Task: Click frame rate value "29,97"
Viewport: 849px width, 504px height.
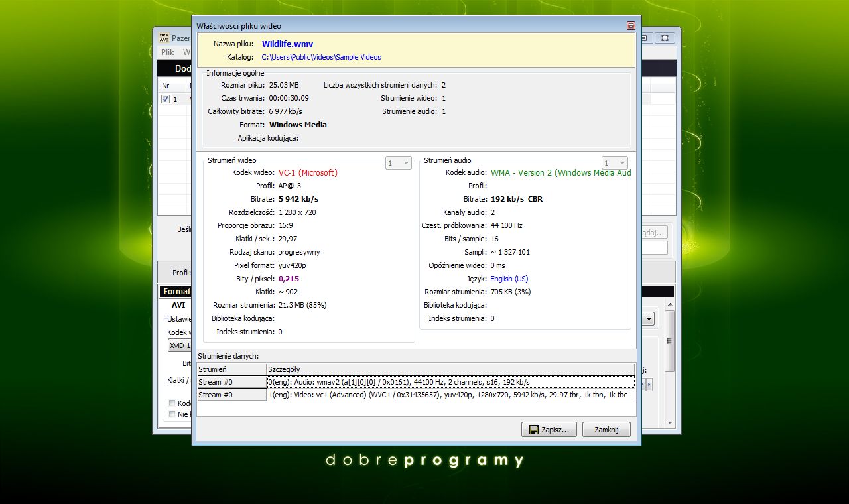Action: tap(288, 239)
